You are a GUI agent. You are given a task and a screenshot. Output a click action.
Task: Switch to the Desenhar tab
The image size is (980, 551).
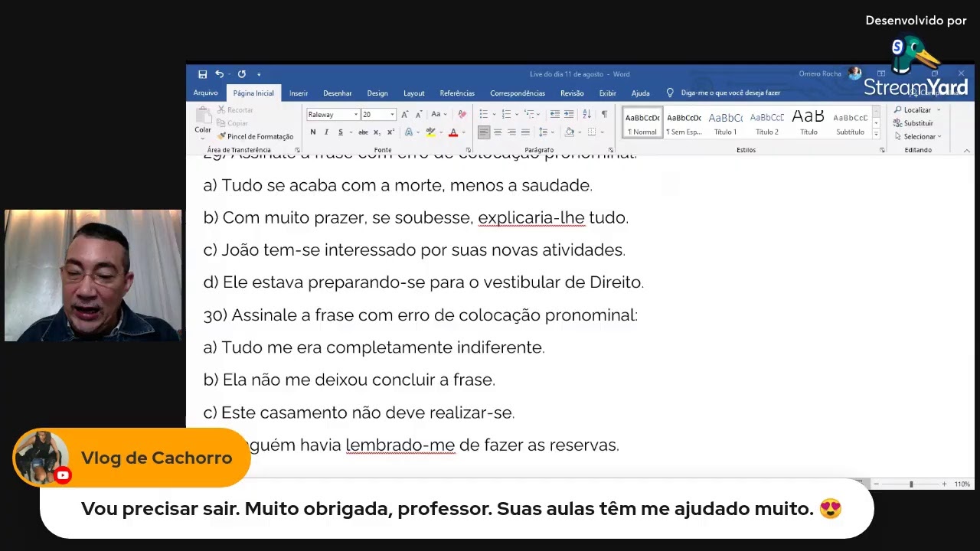337,93
